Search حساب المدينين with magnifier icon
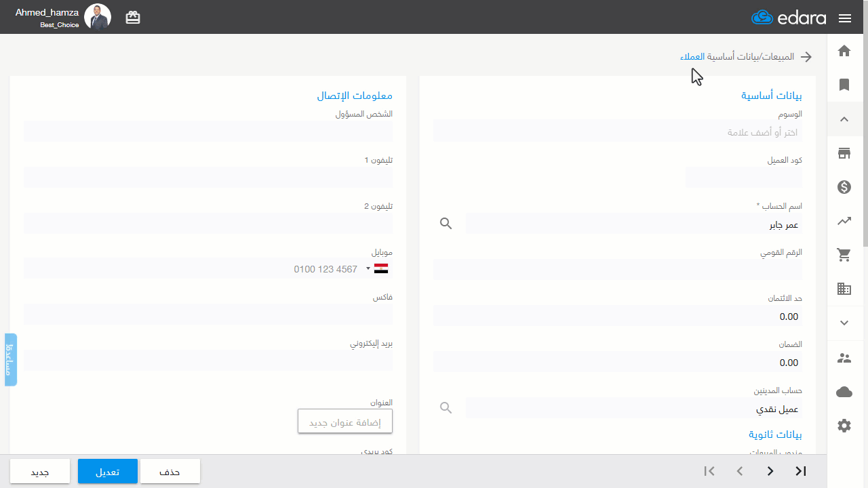Screen dimensions: 868x488 pyautogui.click(x=446, y=407)
